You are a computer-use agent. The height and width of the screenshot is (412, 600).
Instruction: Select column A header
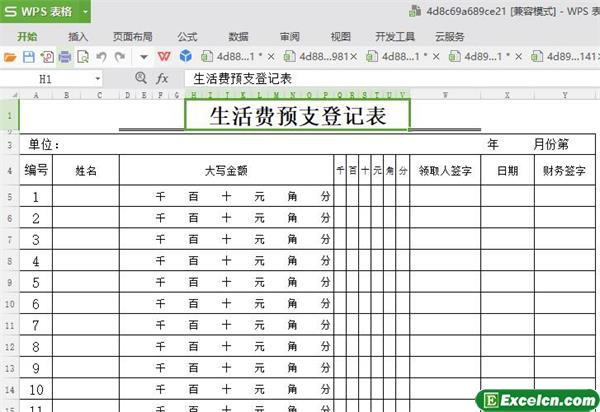pos(36,95)
